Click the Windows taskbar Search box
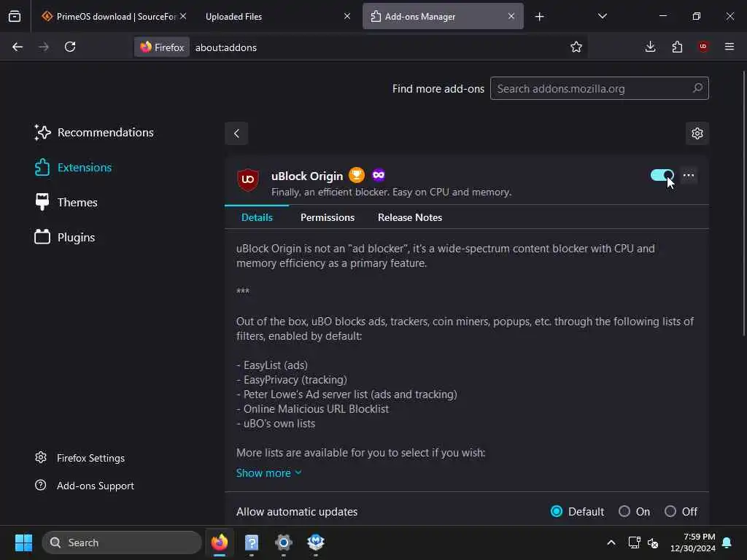 coord(122,542)
